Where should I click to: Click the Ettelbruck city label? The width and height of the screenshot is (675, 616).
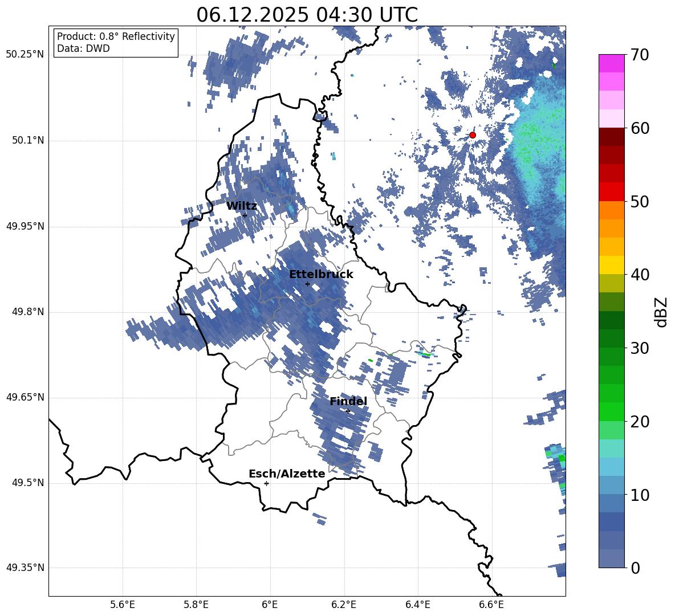(x=321, y=275)
